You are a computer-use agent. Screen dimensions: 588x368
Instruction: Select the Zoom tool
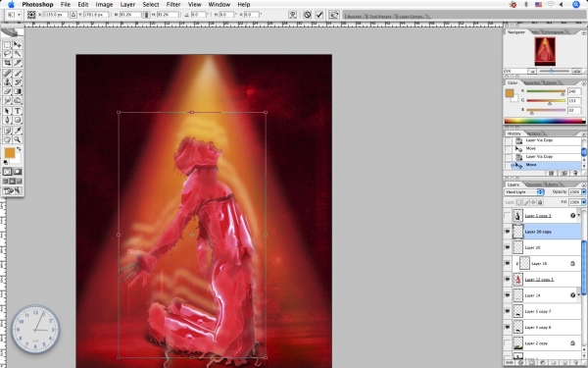click(18, 139)
